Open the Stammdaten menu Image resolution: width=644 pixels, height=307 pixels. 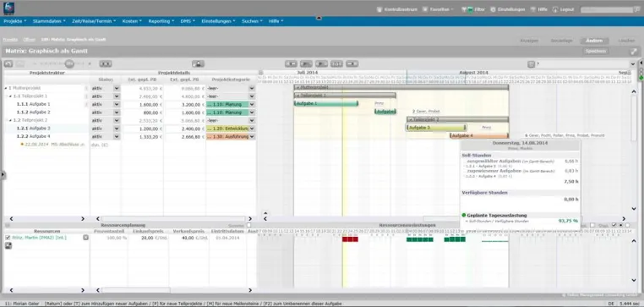click(49, 21)
